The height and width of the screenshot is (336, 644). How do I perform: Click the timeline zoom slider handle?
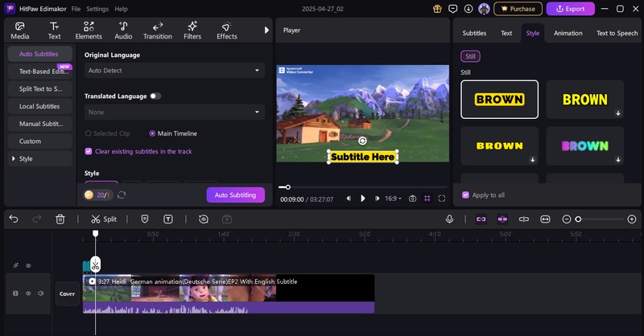coord(578,219)
